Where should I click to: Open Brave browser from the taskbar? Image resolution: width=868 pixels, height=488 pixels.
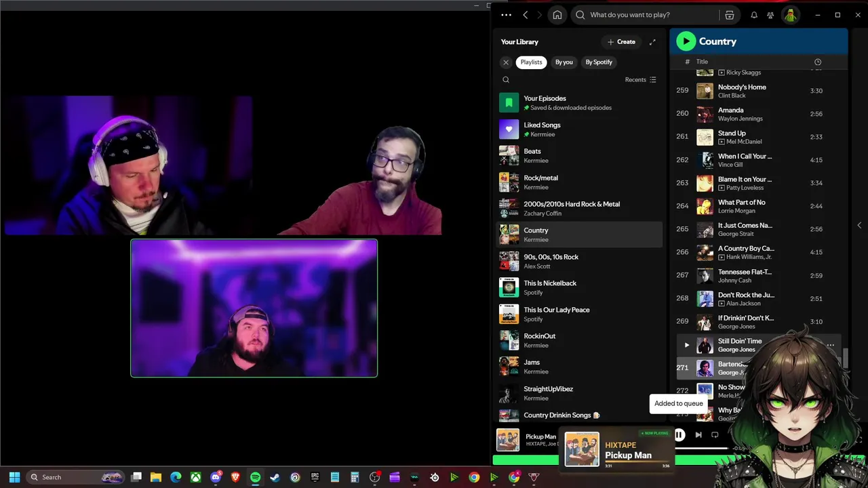[x=235, y=477]
